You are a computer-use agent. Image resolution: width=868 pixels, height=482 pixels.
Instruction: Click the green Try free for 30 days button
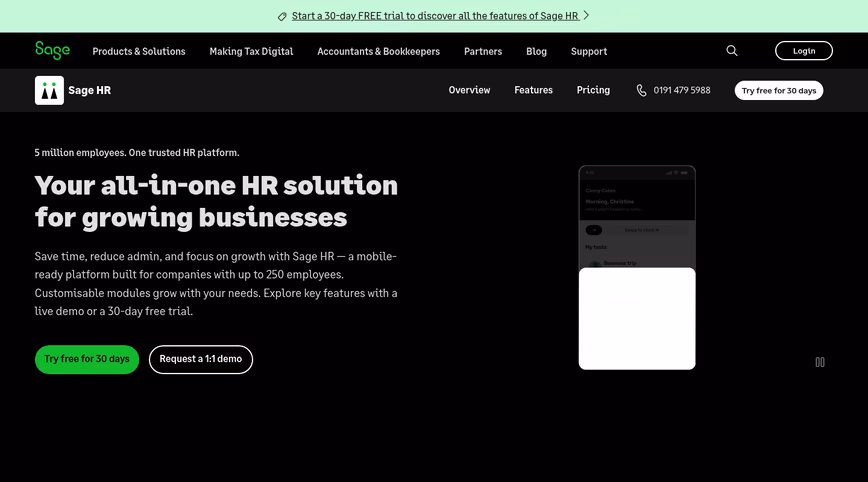pyautogui.click(x=87, y=359)
